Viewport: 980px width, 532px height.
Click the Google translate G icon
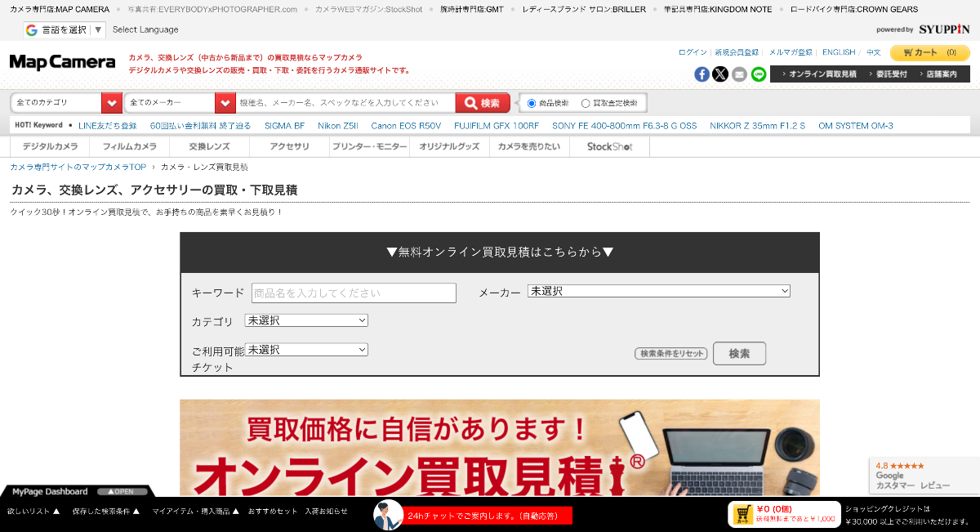[x=32, y=30]
